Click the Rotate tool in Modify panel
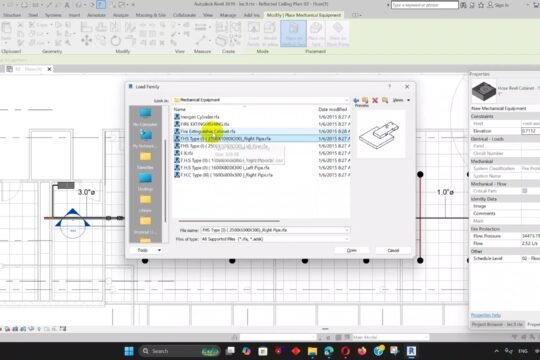The image size is (540, 360). (116, 41)
